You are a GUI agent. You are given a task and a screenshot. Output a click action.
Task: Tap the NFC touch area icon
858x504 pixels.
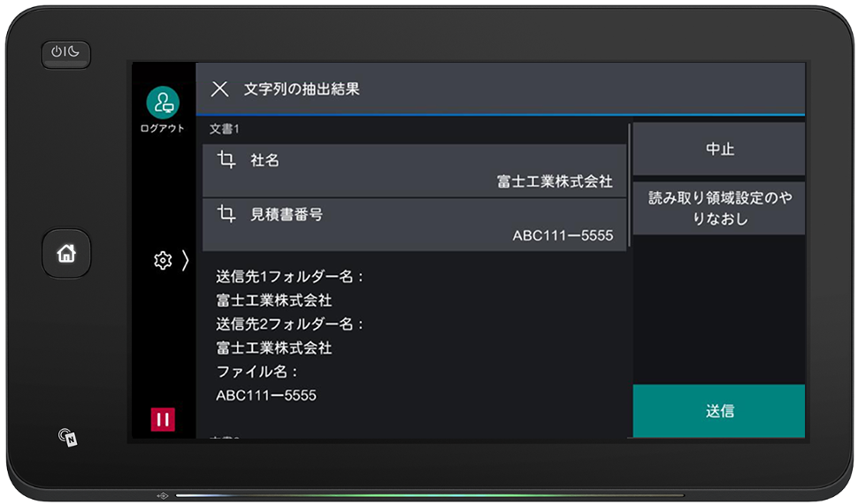tap(68, 437)
